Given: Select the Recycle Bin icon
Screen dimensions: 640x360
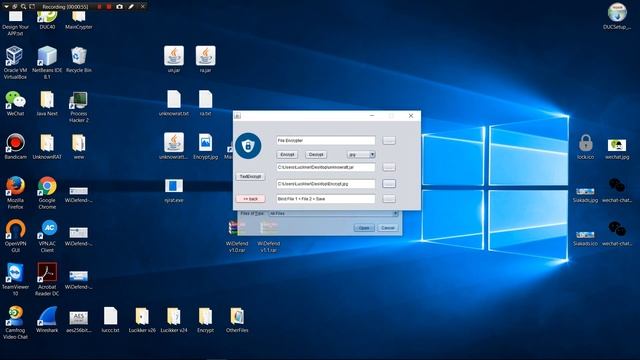Looking at the screenshot, I should coord(78,60).
